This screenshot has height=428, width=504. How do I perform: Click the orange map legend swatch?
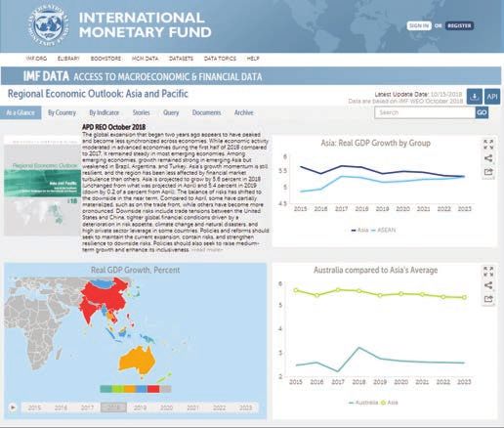pos(130,389)
